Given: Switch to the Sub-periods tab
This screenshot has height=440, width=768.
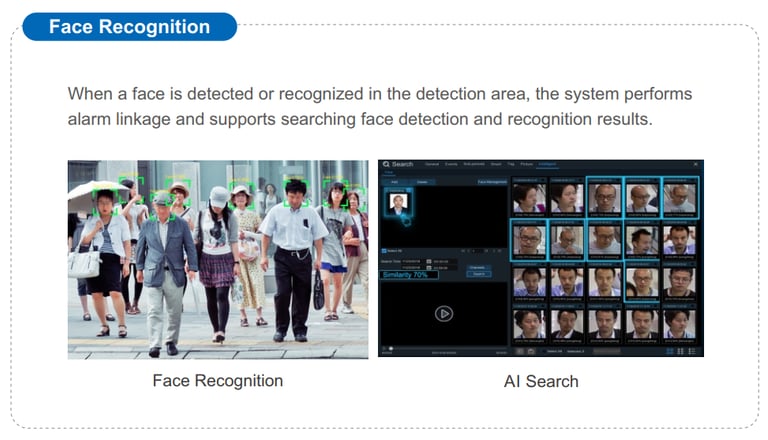Looking at the screenshot, I should [474, 164].
